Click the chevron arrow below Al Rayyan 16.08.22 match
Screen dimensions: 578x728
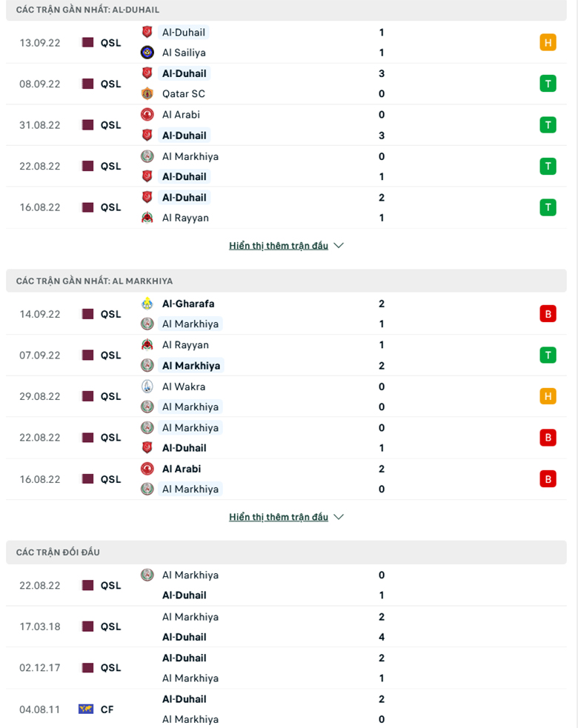coord(339,245)
